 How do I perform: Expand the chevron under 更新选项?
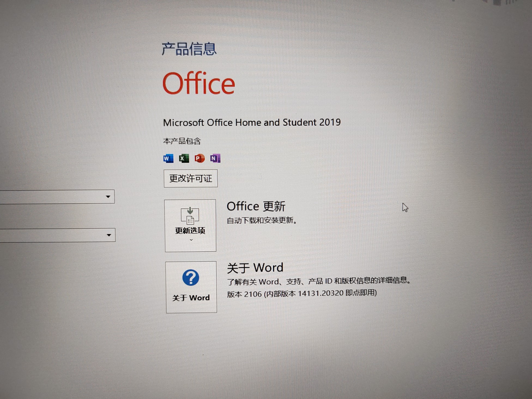click(191, 240)
